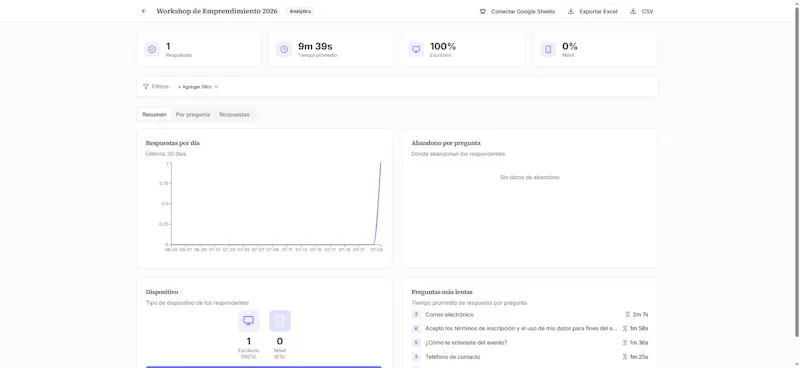Click number badge 2 beside Correo electrónico

point(416,315)
